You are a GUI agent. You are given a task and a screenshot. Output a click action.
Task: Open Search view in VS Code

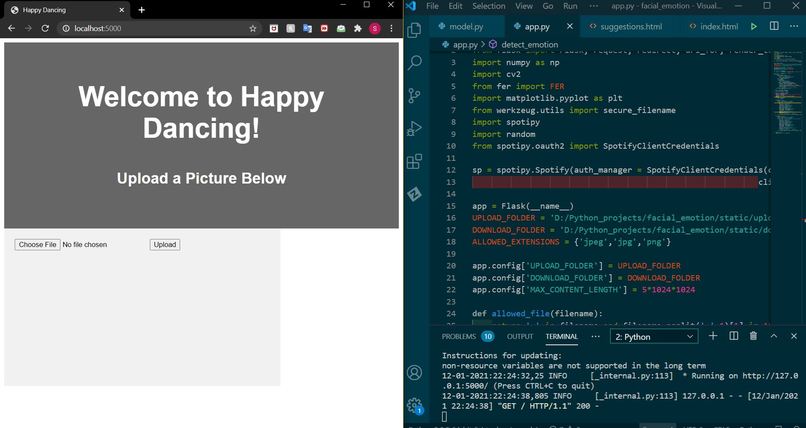click(414, 63)
